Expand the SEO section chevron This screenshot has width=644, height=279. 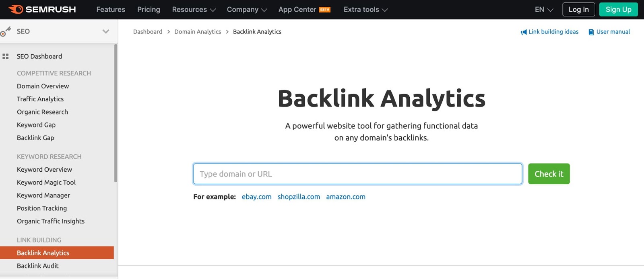pos(106,31)
